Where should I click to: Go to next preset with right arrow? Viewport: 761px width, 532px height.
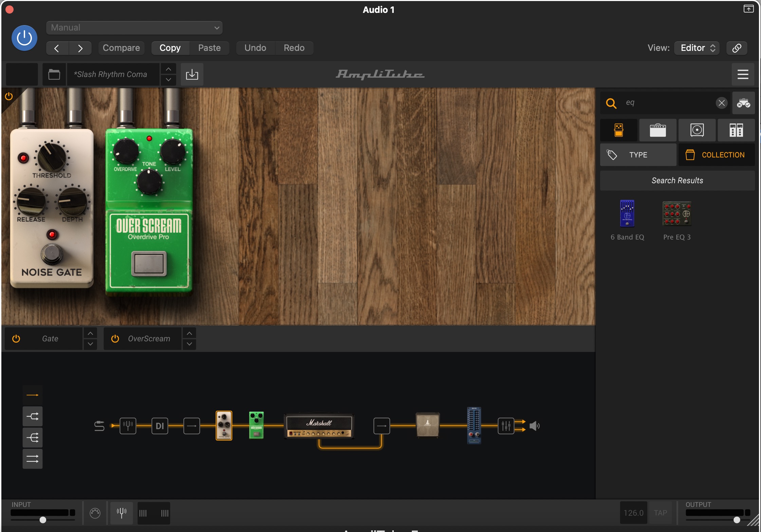(80, 48)
